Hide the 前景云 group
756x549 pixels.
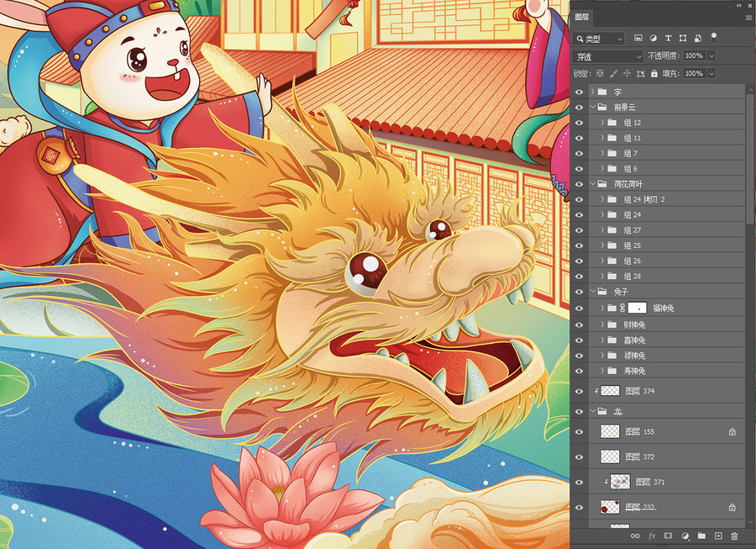tap(579, 107)
